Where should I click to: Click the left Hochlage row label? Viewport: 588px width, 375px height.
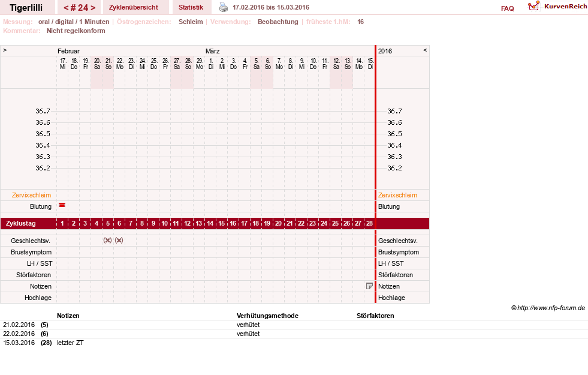coord(38,298)
